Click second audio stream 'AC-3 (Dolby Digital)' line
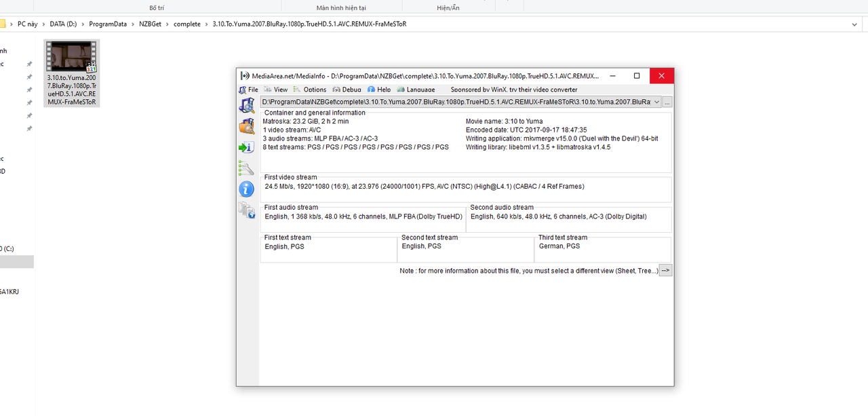868x416 pixels. (558, 216)
